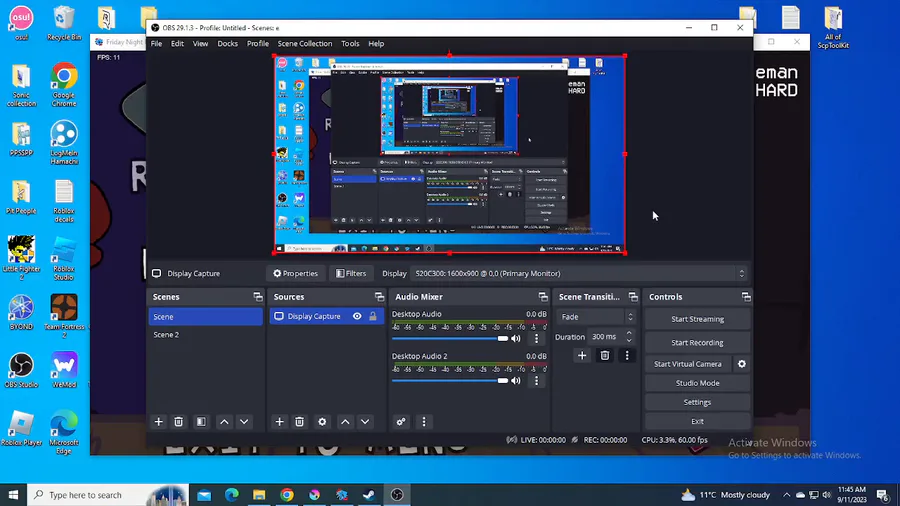The height and width of the screenshot is (506, 900).
Task: Open the Docks menu
Action: point(227,44)
